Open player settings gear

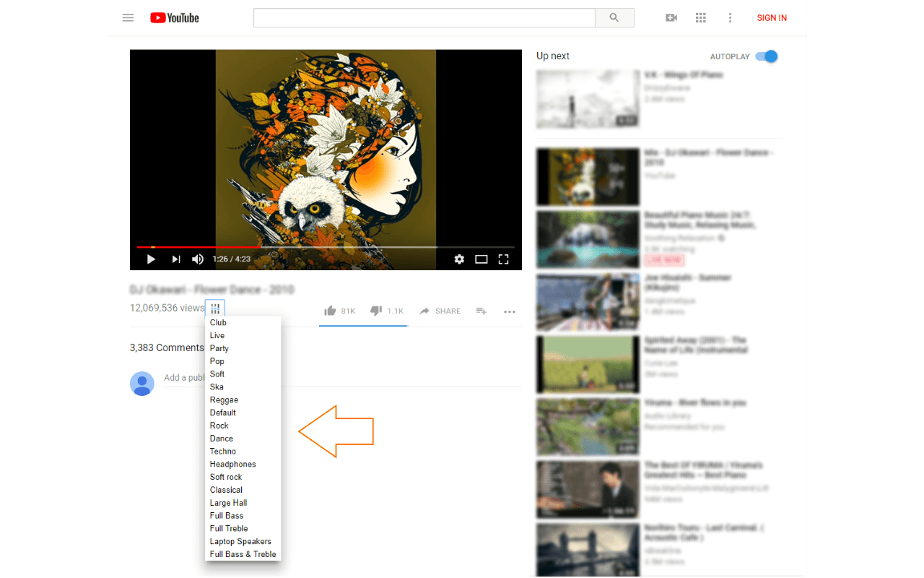[459, 259]
